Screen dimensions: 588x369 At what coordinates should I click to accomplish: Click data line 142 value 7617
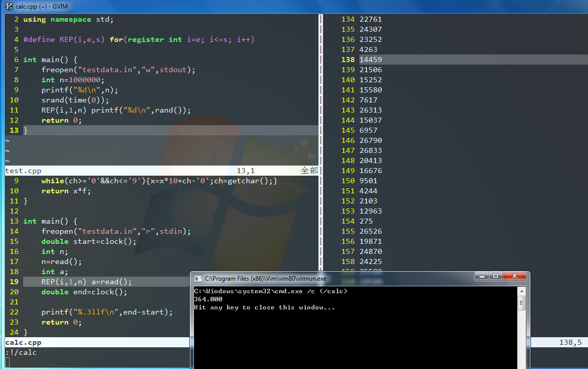[368, 100]
